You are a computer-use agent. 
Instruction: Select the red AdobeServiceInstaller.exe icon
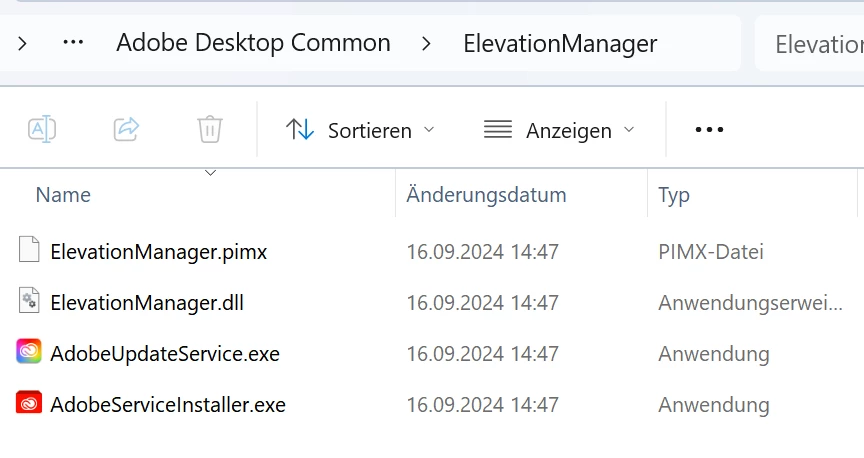[29, 402]
